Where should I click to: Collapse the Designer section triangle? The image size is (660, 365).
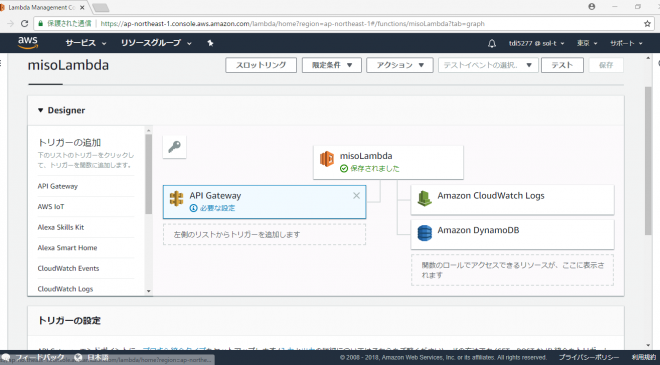tap(40, 110)
